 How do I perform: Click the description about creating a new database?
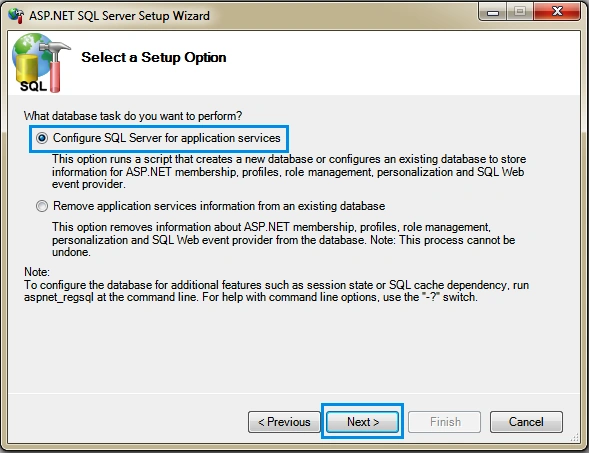(289, 171)
